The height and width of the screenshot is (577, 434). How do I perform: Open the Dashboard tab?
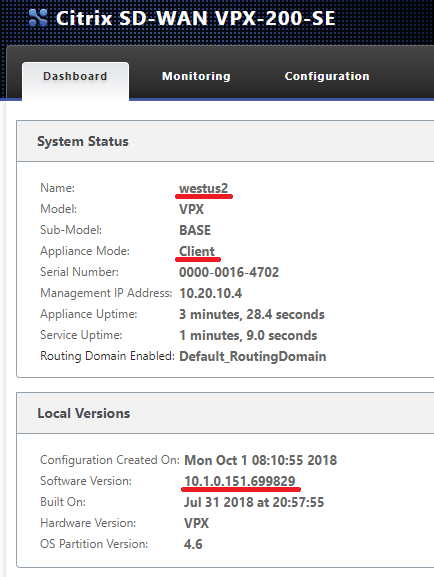coord(75,81)
